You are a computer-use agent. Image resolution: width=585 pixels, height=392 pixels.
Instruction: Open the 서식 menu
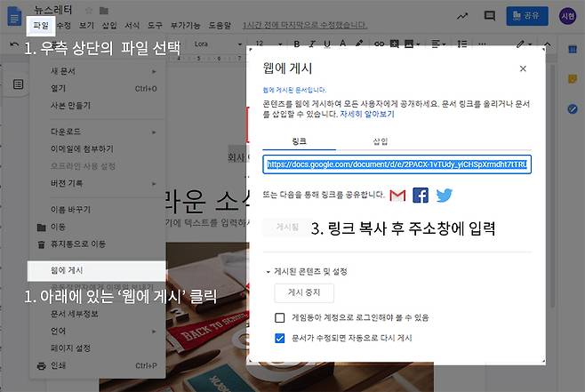click(132, 26)
